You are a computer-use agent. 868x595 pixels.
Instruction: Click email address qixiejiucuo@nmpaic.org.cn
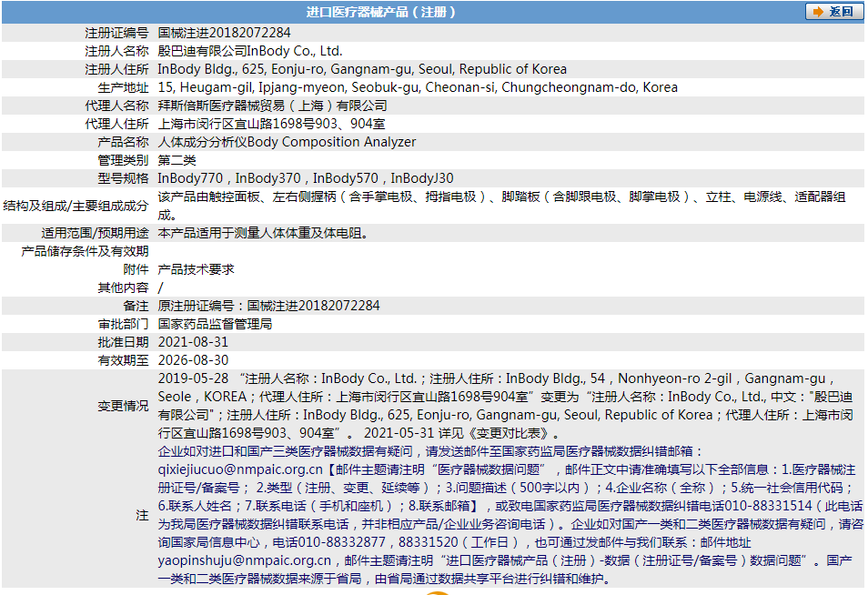click(241, 470)
